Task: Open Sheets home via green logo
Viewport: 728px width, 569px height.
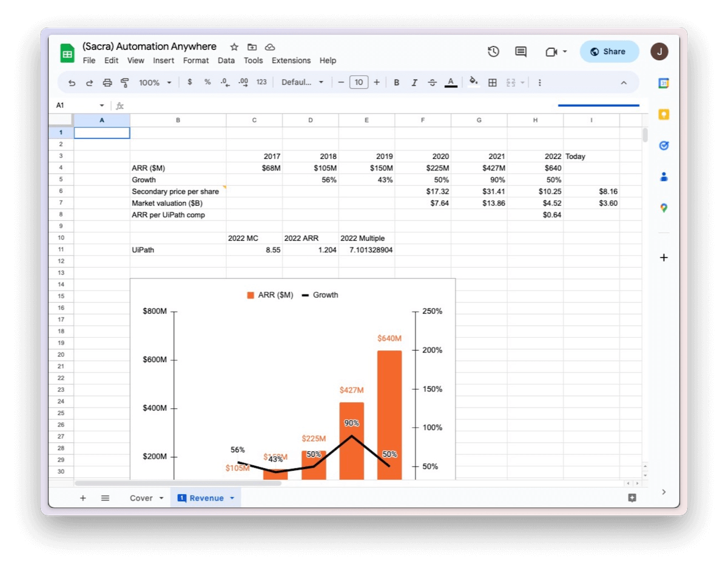Action: pyautogui.click(x=67, y=53)
